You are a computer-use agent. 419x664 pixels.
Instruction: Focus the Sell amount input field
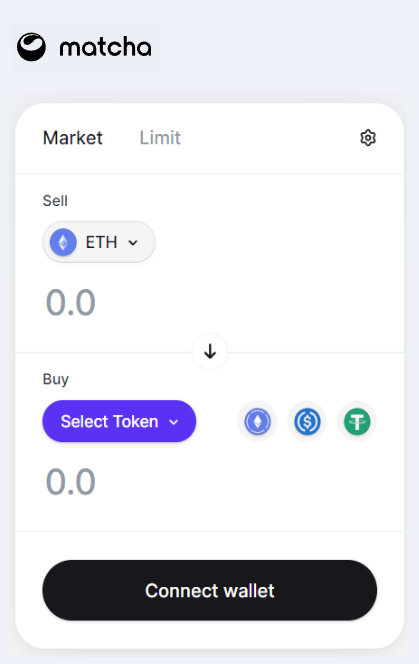coord(210,302)
